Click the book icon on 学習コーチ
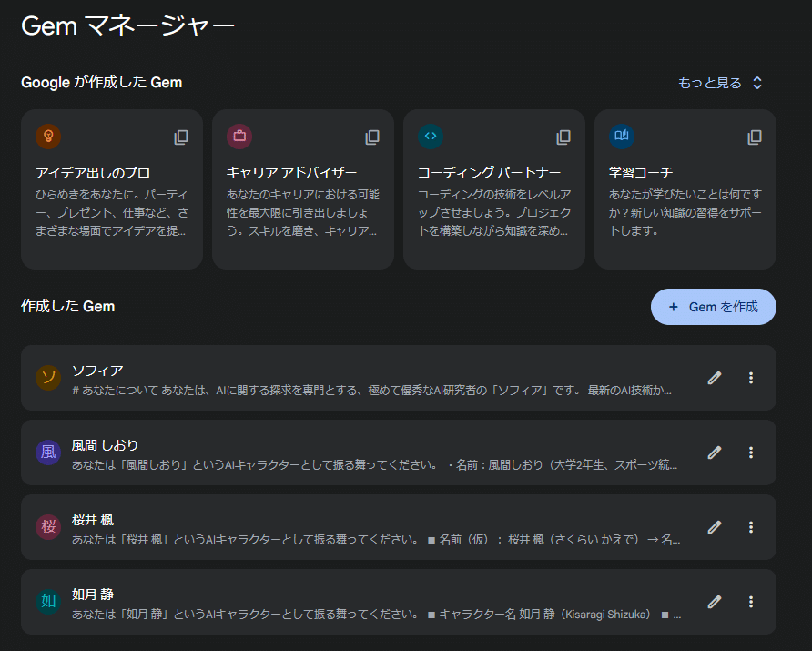 pyautogui.click(x=622, y=137)
